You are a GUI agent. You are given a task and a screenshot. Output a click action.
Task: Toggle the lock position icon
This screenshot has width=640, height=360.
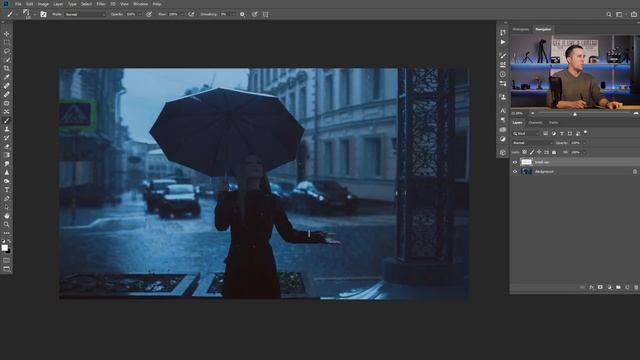click(539, 152)
